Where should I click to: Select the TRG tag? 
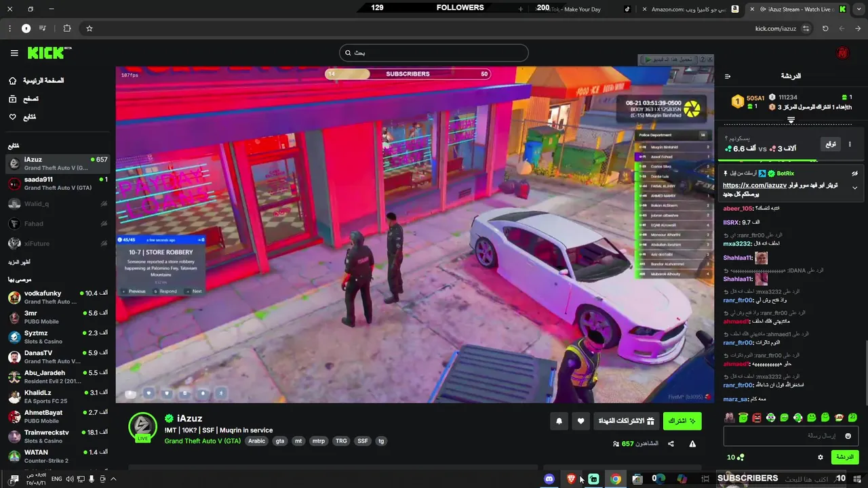tap(341, 441)
